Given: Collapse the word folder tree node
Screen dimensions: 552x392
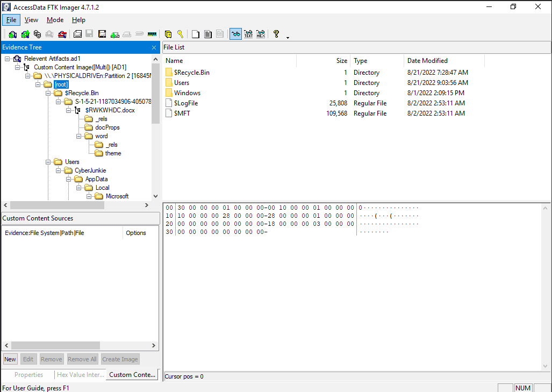Looking at the screenshot, I should (79, 136).
